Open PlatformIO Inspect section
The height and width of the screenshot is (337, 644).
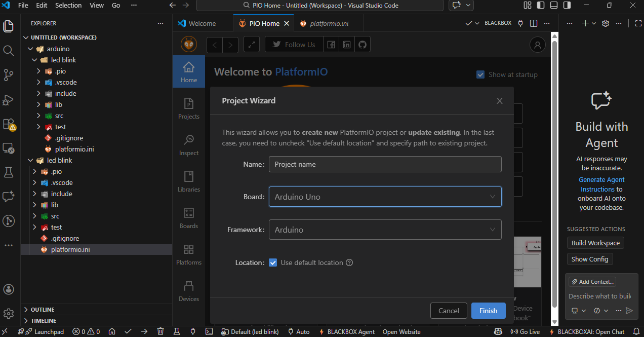pos(189,144)
